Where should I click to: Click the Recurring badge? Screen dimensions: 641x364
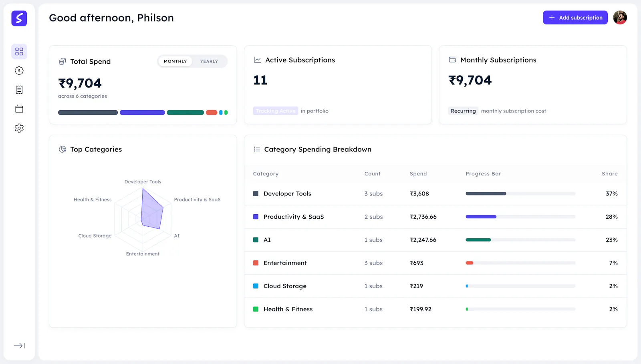pyautogui.click(x=463, y=111)
